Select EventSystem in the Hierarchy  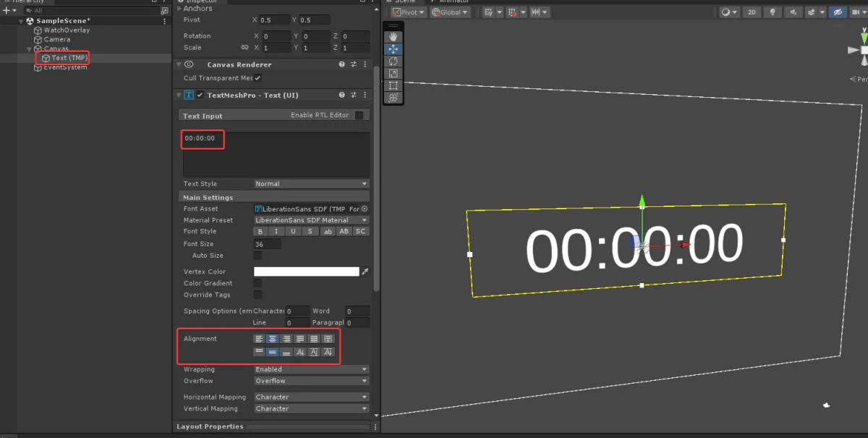(65, 67)
